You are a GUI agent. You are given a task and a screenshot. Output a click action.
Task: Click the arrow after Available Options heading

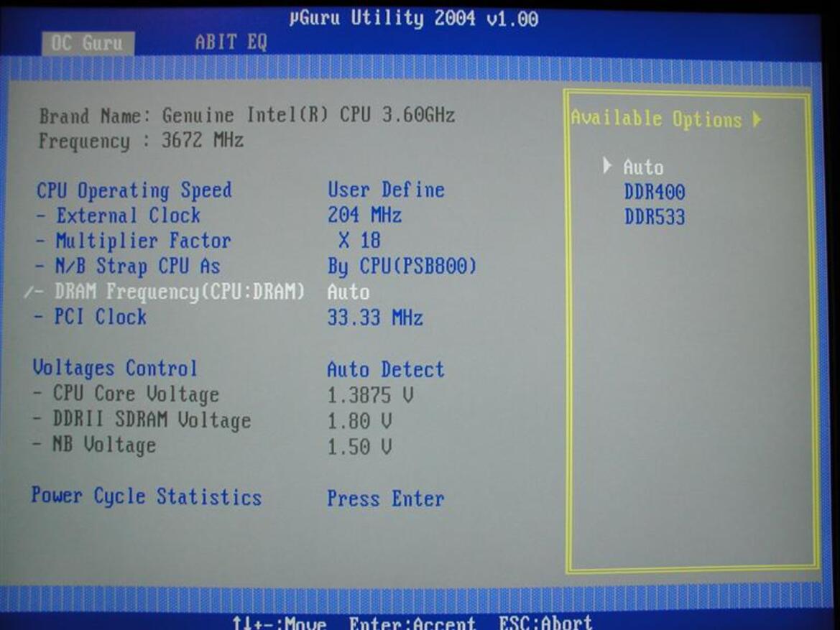[757, 119]
